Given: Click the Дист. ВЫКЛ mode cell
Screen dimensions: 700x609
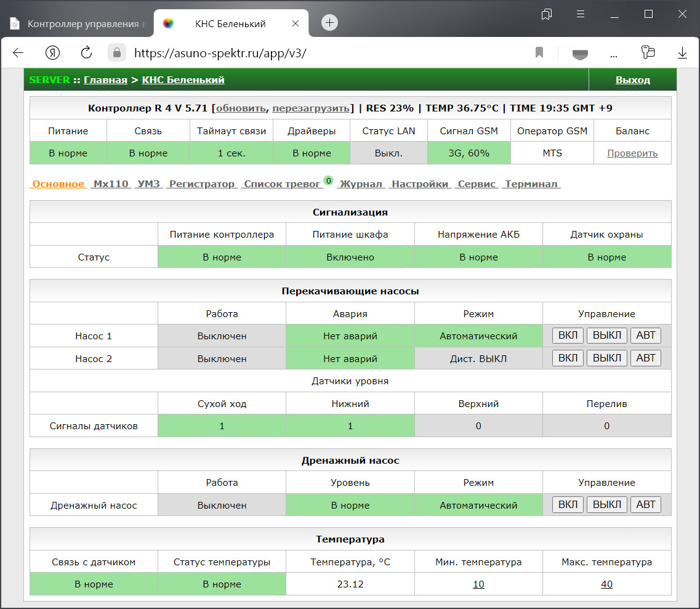Looking at the screenshot, I should pos(478,358).
